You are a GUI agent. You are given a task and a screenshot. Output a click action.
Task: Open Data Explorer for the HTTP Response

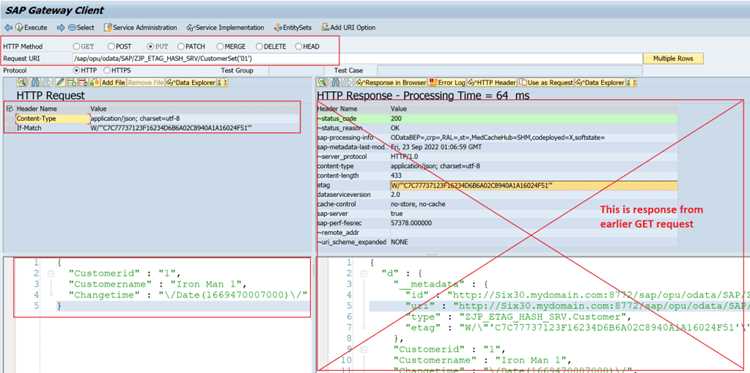click(600, 83)
